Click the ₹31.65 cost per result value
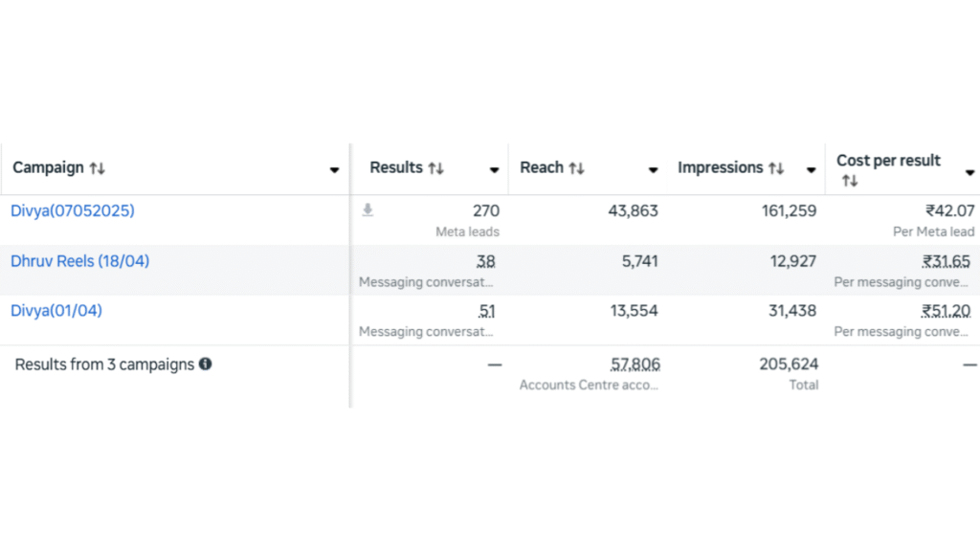This screenshot has height=551, width=980. pos(947,261)
